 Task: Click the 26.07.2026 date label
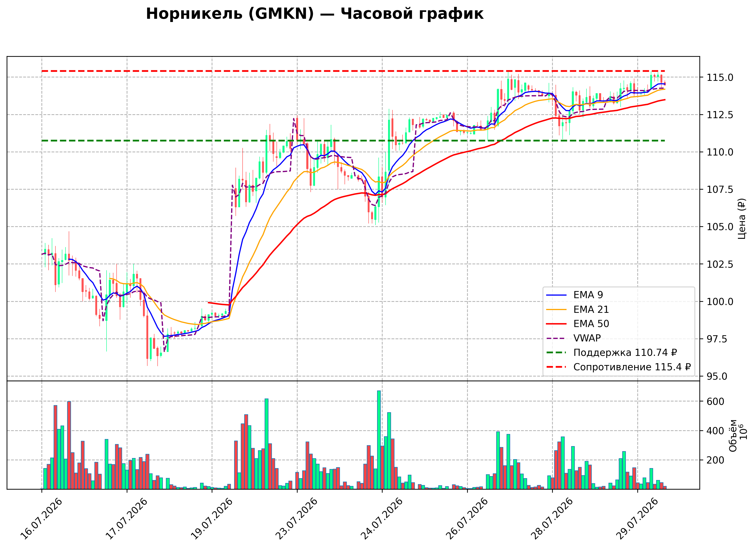(x=467, y=519)
